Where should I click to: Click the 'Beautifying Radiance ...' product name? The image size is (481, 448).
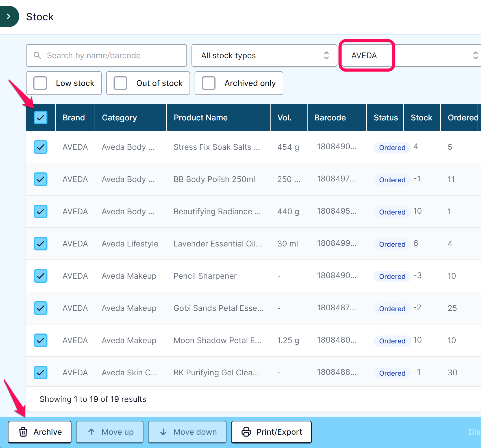click(x=217, y=211)
